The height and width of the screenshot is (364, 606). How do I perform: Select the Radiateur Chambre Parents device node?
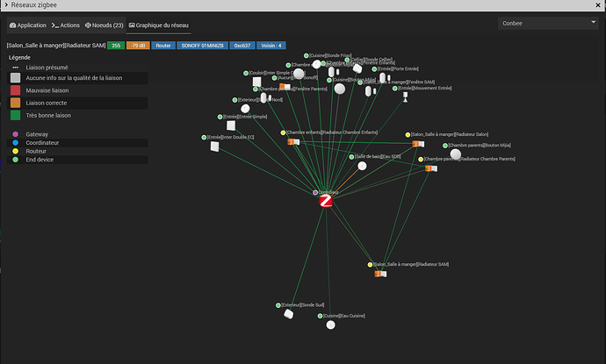click(x=431, y=168)
